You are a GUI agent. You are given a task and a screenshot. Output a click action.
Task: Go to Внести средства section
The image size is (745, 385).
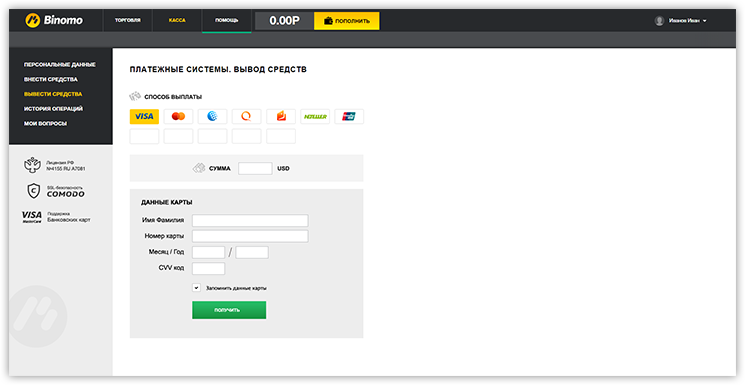[51, 79]
